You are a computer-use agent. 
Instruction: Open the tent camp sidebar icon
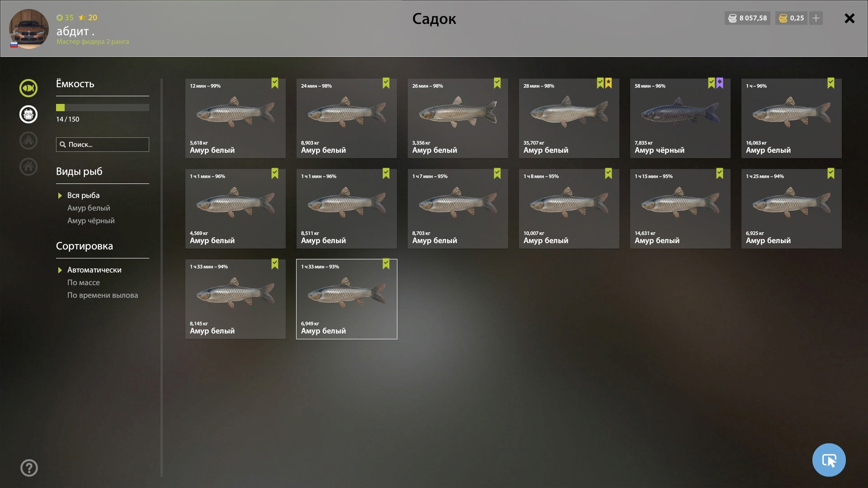point(28,141)
